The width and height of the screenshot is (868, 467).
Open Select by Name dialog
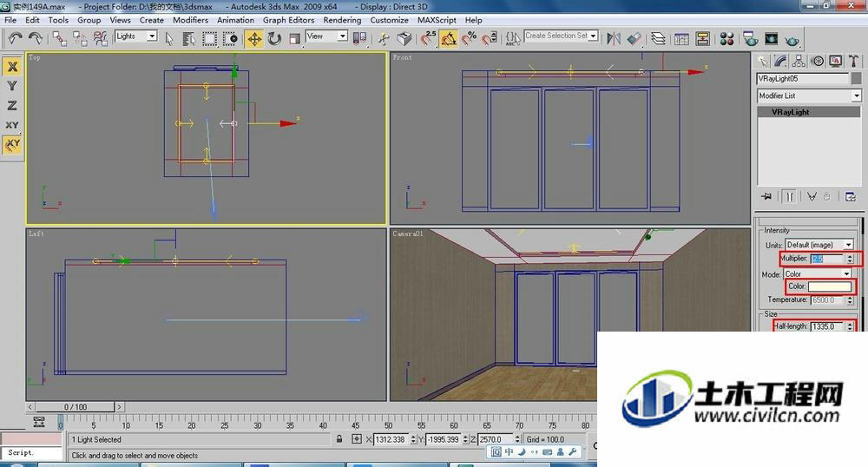tap(188, 38)
